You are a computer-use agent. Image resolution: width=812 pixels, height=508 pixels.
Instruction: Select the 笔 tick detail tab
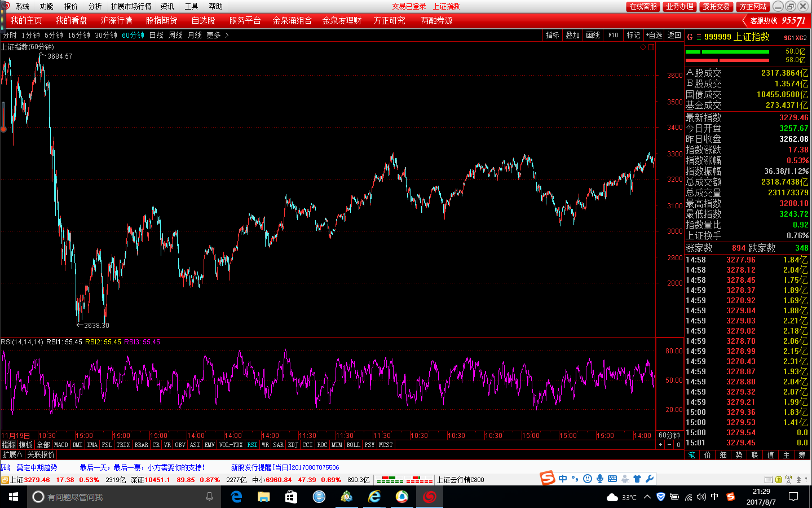point(692,455)
